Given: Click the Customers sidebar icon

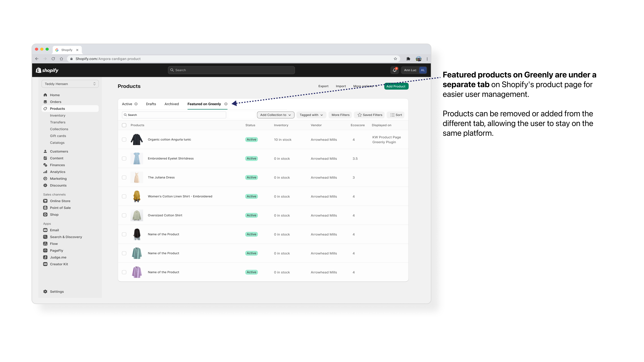Looking at the screenshot, I should (x=45, y=151).
